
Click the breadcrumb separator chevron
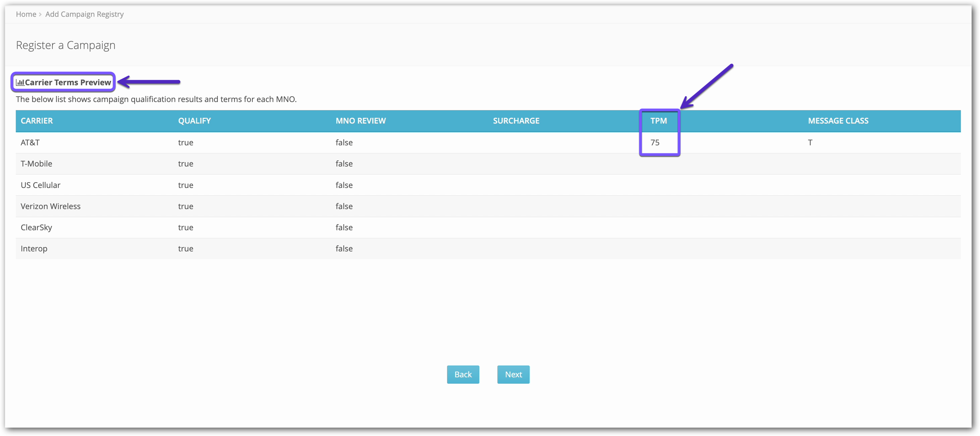point(40,14)
